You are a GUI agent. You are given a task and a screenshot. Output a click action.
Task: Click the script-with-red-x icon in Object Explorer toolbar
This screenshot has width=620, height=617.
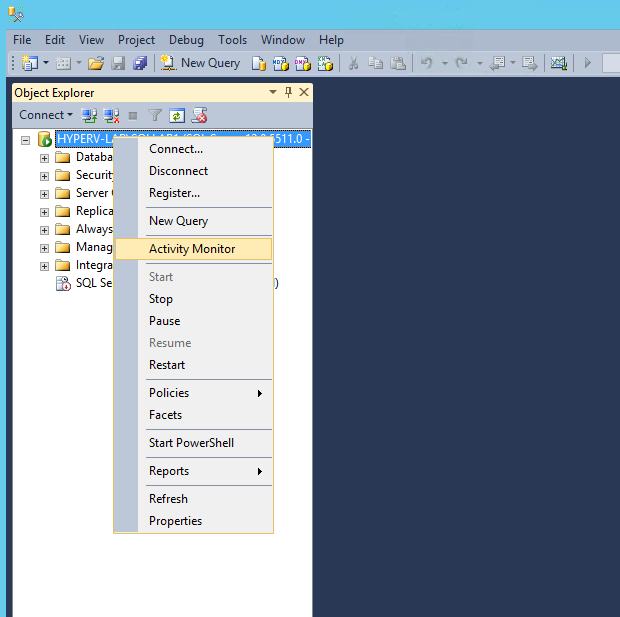click(x=199, y=115)
